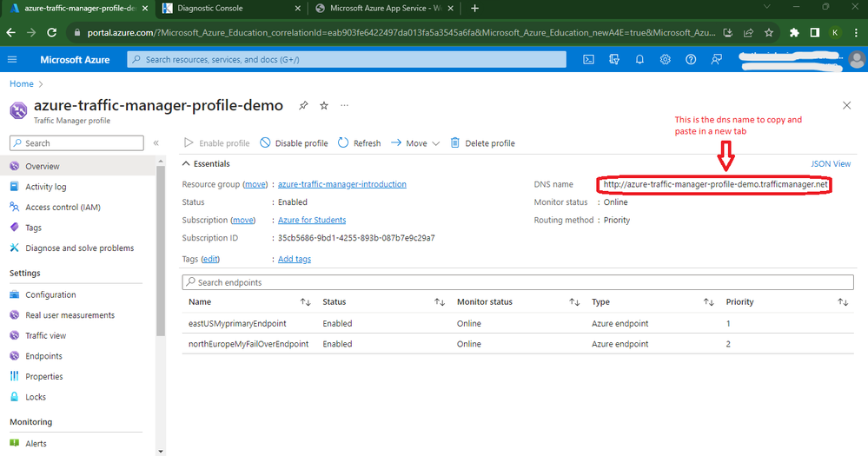
Task: Bookmark this page with the star
Action: 768,33
